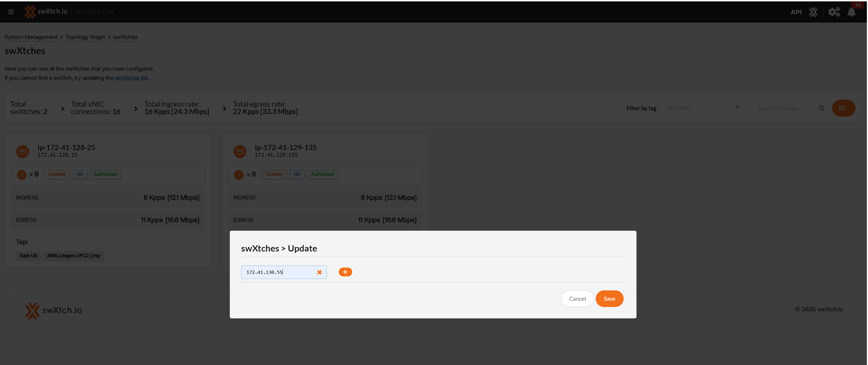
Task: Click the swXtch.io logo in header
Action: (x=46, y=11)
